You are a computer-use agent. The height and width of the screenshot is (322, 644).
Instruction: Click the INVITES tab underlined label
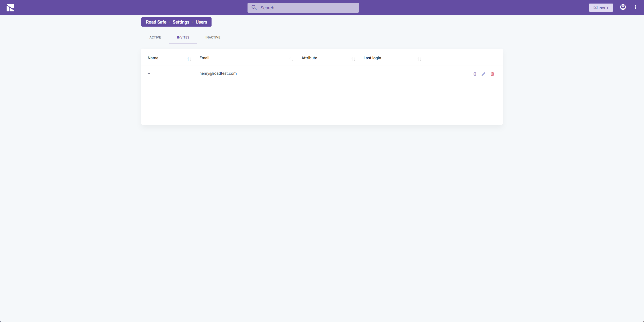[x=183, y=37]
